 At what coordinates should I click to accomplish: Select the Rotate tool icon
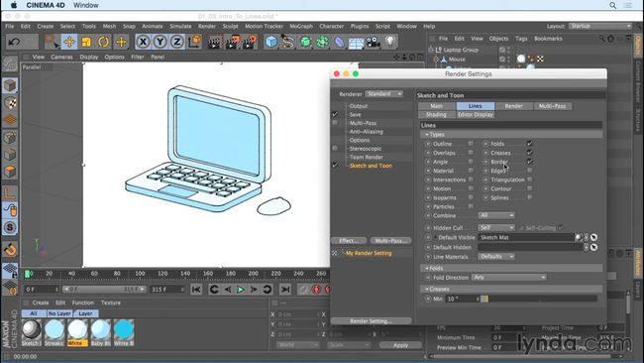[x=103, y=42]
